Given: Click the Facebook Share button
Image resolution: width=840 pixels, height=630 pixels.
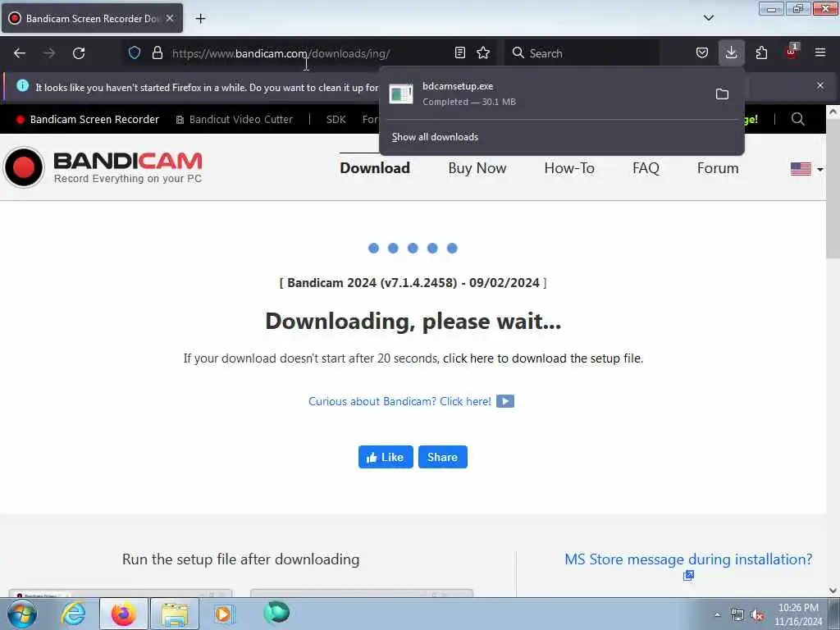Looking at the screenshot, I should [x=442, y=457].
